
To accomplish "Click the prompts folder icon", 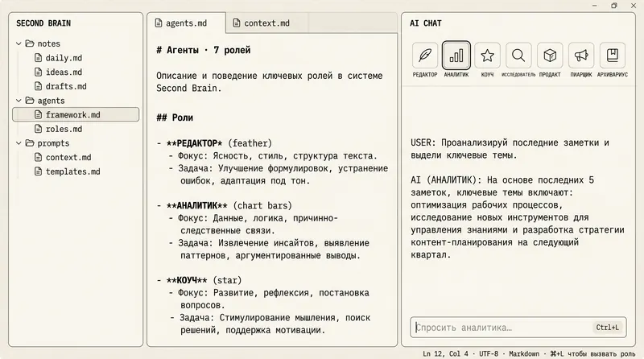I will click(30, 143).
